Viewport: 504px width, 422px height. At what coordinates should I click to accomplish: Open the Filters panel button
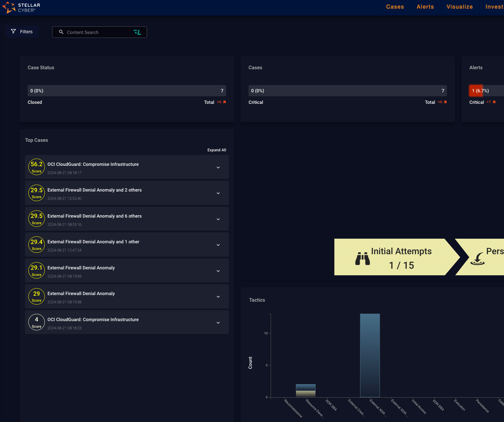click(x=22, y=32)
